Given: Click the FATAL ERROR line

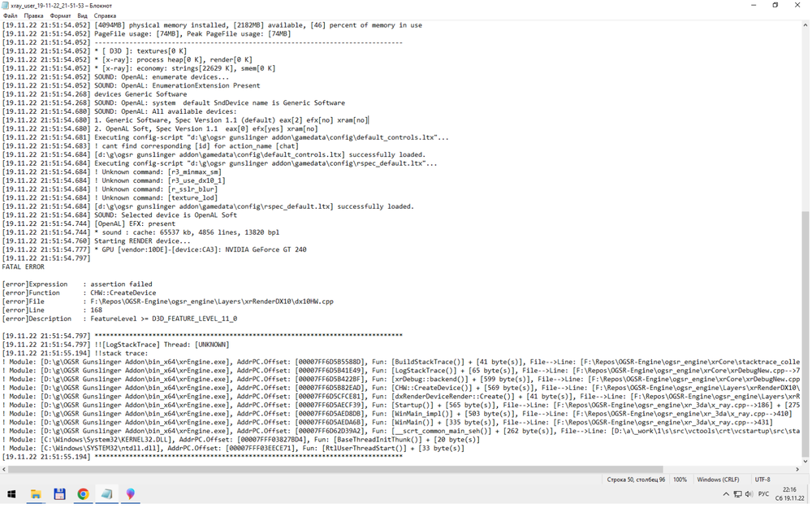Looking at the screenshot, I should [24, 267].
